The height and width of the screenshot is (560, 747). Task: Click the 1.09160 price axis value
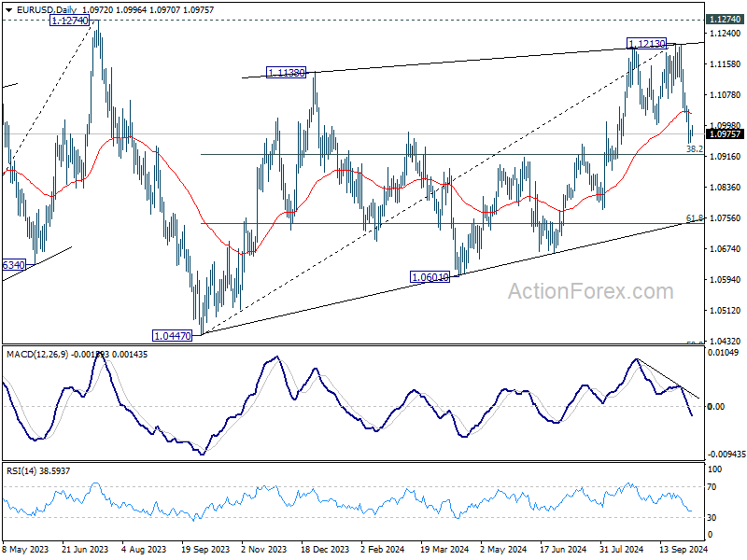coord(726,157)
